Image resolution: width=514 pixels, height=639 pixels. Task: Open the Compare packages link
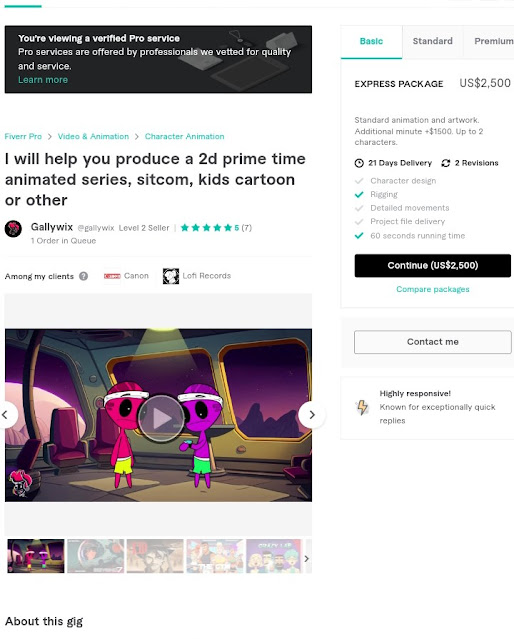(432, 289)
